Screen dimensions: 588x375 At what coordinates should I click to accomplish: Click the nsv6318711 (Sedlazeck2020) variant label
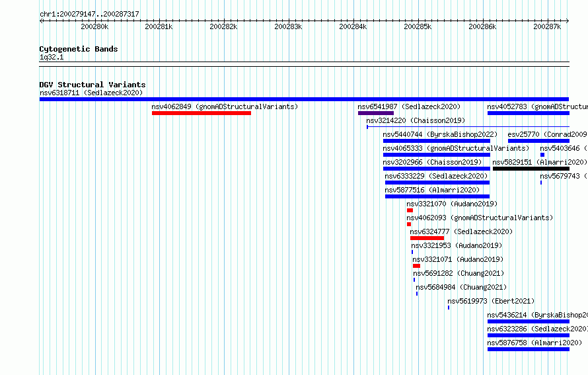tap(91, 93)
